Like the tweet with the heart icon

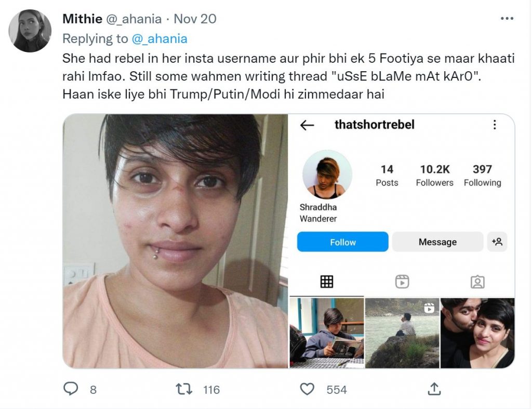coord(307,389)
